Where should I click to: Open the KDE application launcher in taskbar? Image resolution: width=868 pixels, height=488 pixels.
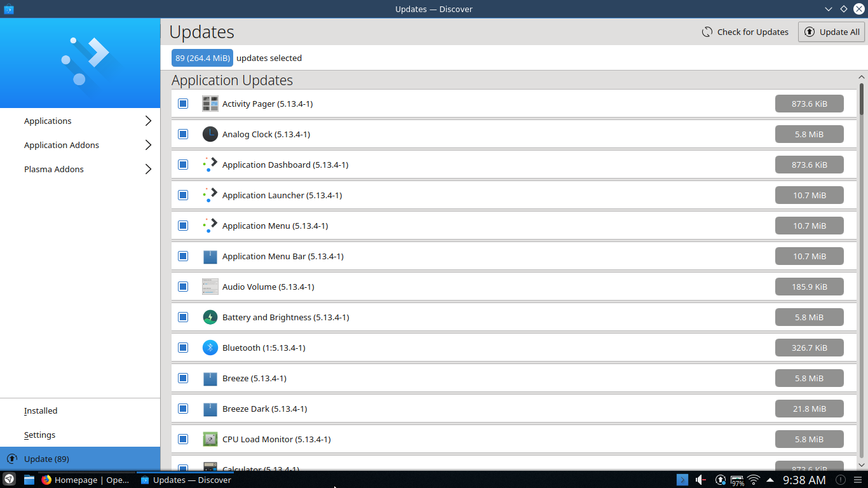(x=10, y=480)
